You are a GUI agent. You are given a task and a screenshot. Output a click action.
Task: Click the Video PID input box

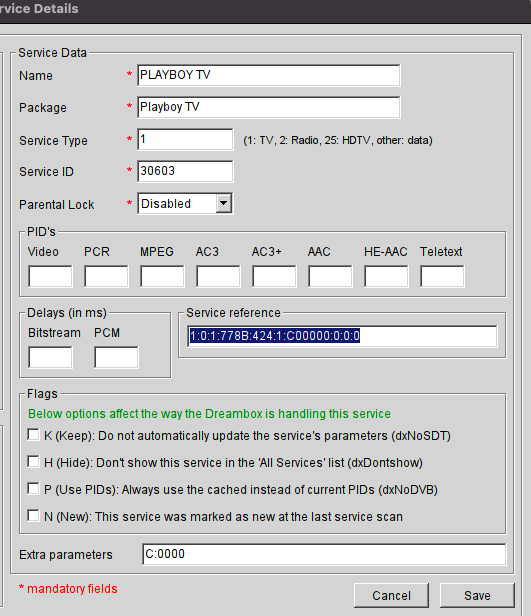click(50, 276)
